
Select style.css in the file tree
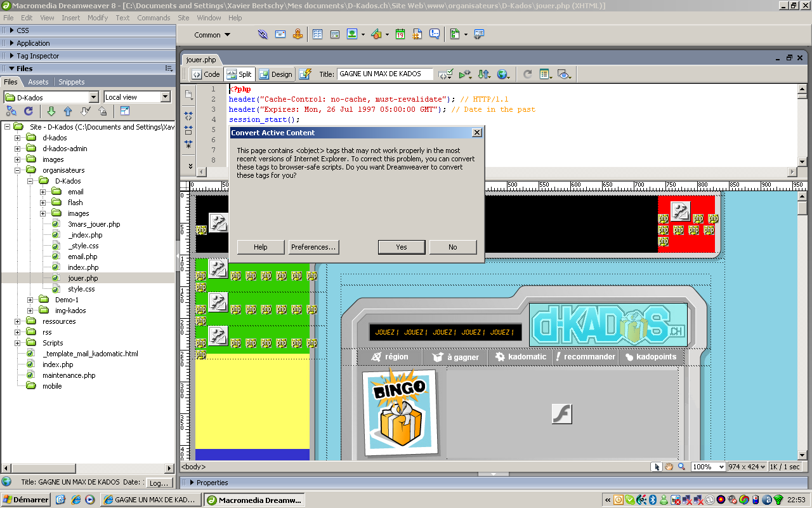81,289
